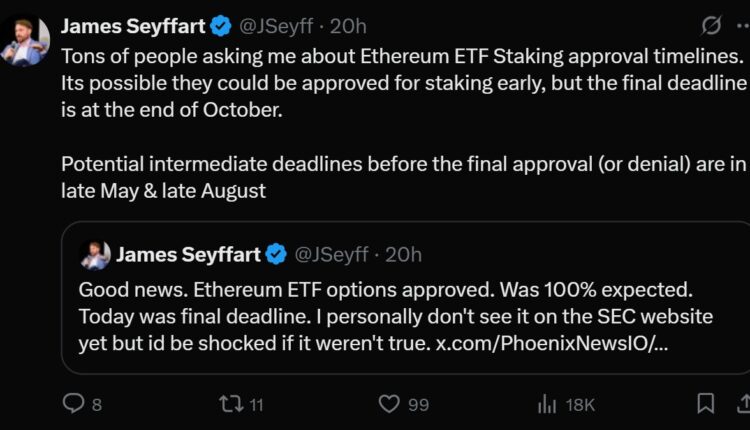This screenshot has height=430, width=750.
Task: Like the tweet with the heart icon
Action: tap(391, 404)
